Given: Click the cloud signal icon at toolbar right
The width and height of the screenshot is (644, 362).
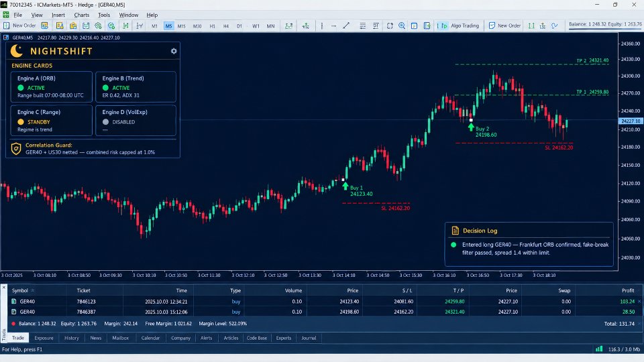Looking at the screenshot, I should point(555,25).
